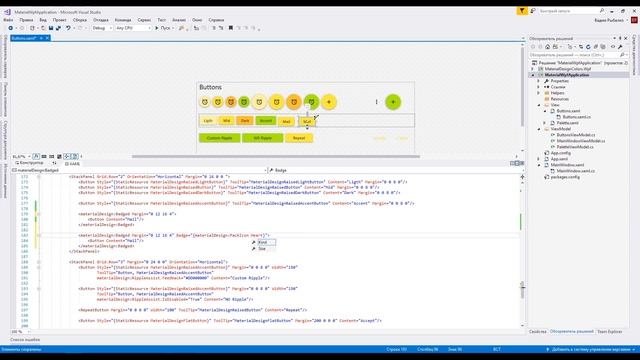Viewport: 640px width, 360px height.
Task: Close the Buttons.xaml document tab
Action: 47,38
